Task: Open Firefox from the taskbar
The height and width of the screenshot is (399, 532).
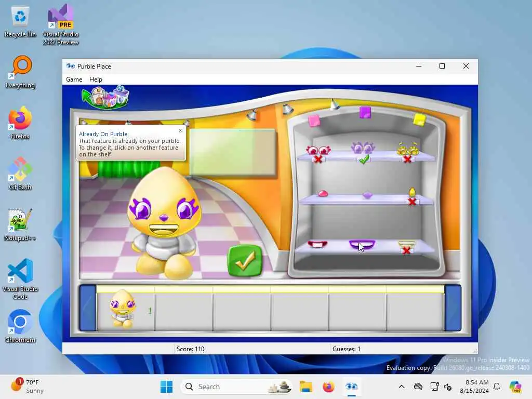Action: [x=328, y=387]
